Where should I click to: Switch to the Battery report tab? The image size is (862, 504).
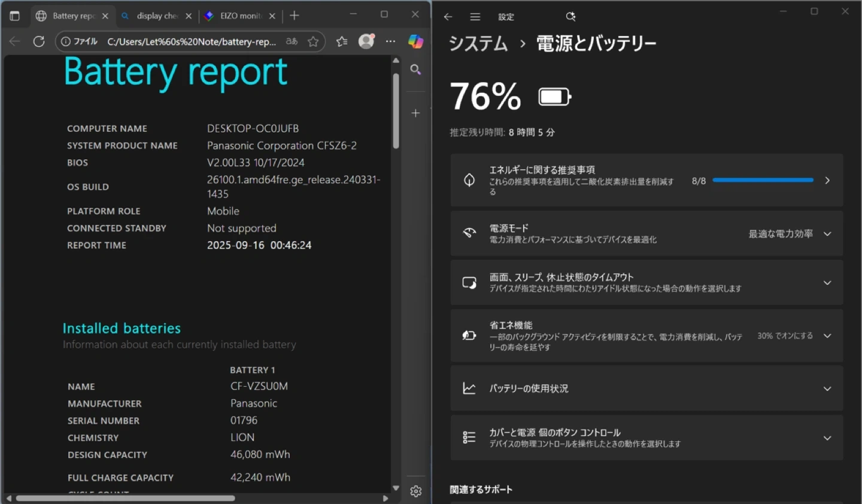73,16
